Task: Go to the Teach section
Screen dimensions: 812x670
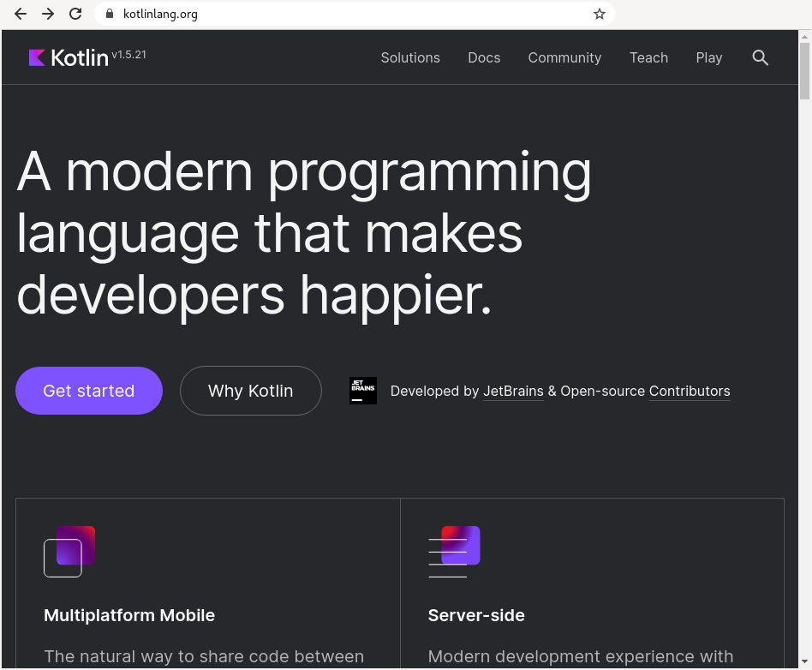Action: [x=648, y=57]
